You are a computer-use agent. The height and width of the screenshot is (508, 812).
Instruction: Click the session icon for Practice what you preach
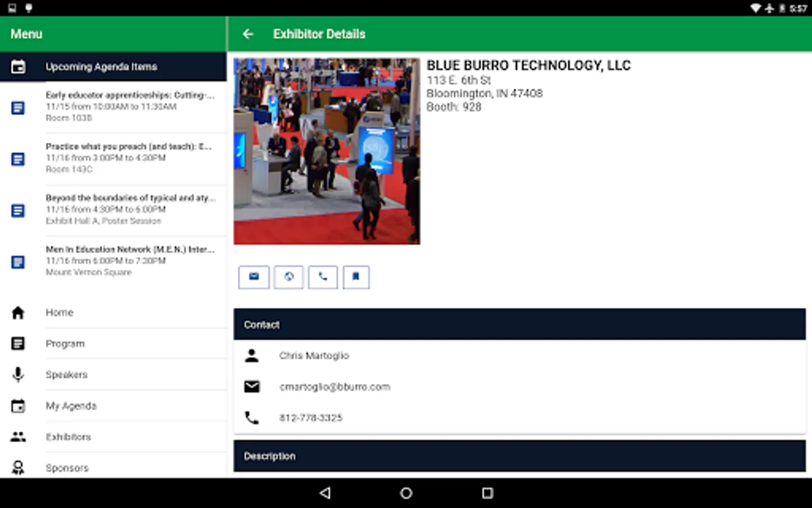click(18, 159)
